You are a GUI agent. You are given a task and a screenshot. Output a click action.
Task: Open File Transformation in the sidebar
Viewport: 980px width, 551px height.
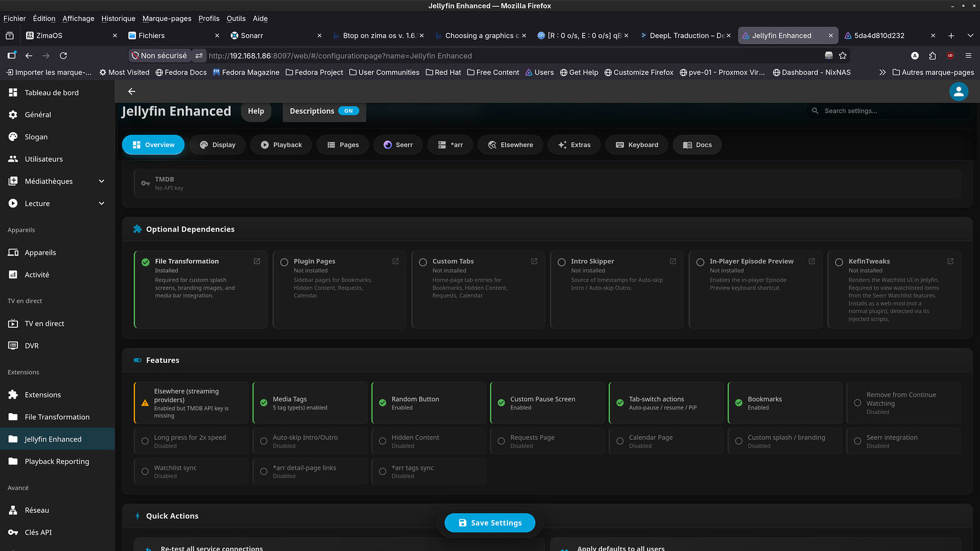(57, 417)
